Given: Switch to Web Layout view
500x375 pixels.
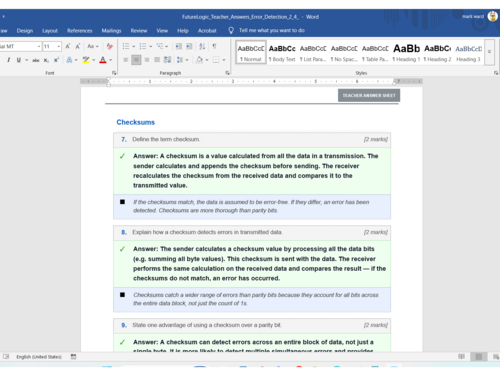Looking at the screenshot, I should [496, 357].
